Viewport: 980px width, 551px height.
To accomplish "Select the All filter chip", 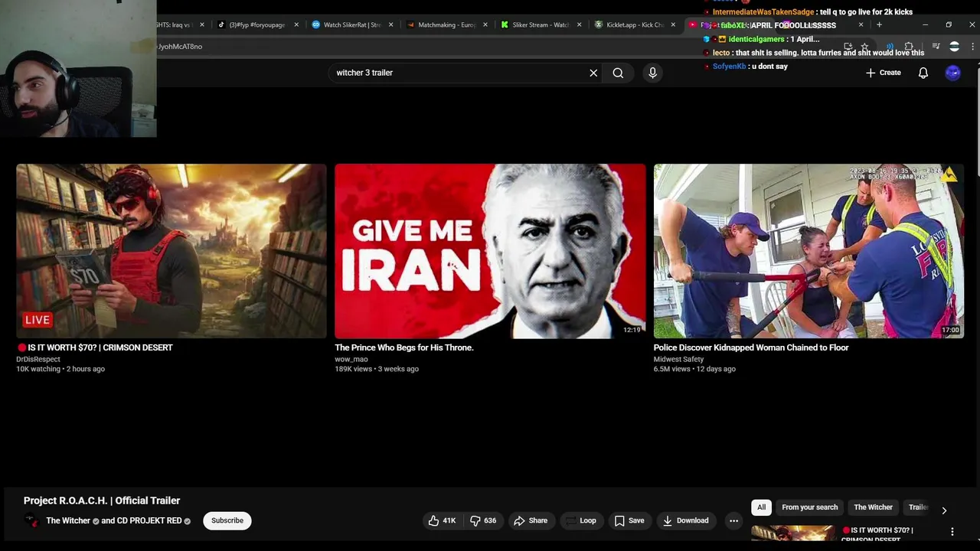I will coord(761,507).
